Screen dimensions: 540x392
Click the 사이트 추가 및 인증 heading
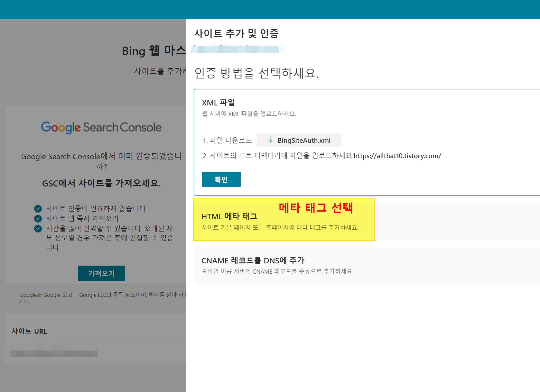click(236, 33)
